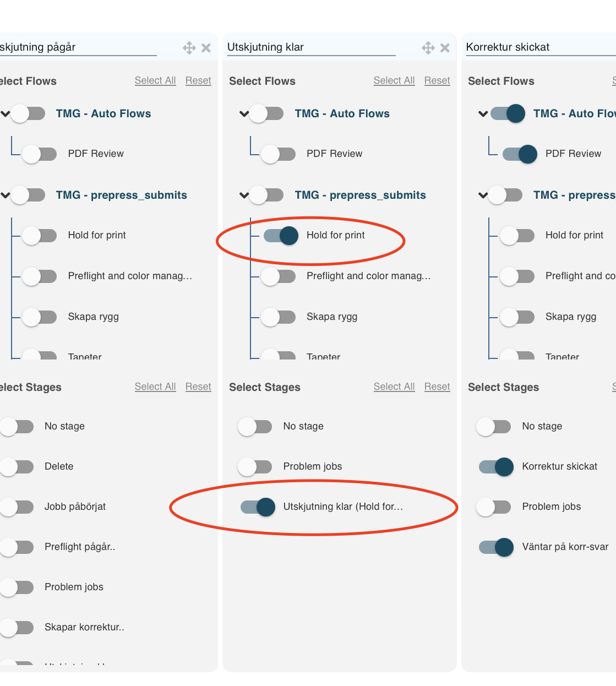Turn off PDF Review toggle in Korrektur skickat
Screen dimensions: 616x686
click(520, 154)
